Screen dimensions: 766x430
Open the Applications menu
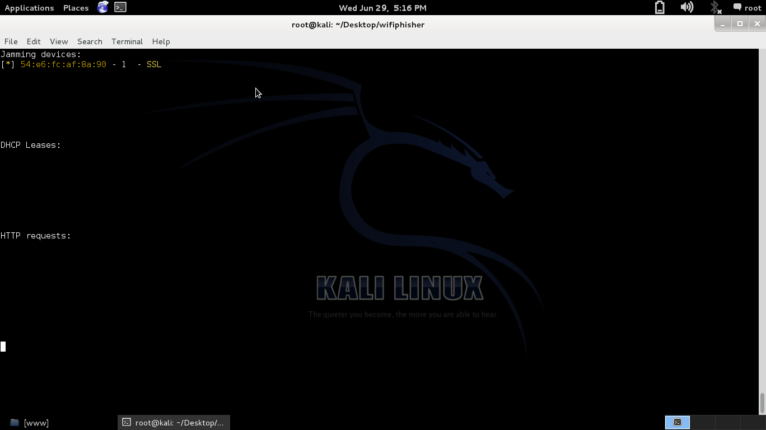click(x=29, y=7)
